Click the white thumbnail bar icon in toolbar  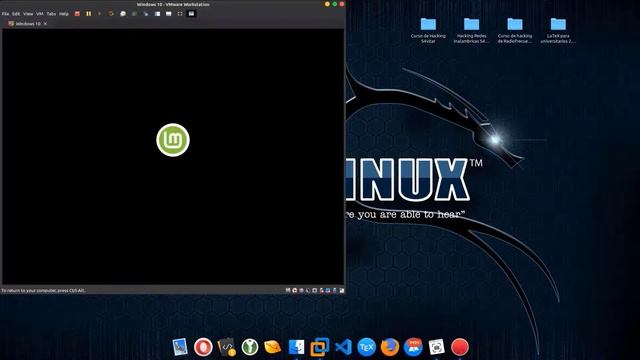click(169, 14)
